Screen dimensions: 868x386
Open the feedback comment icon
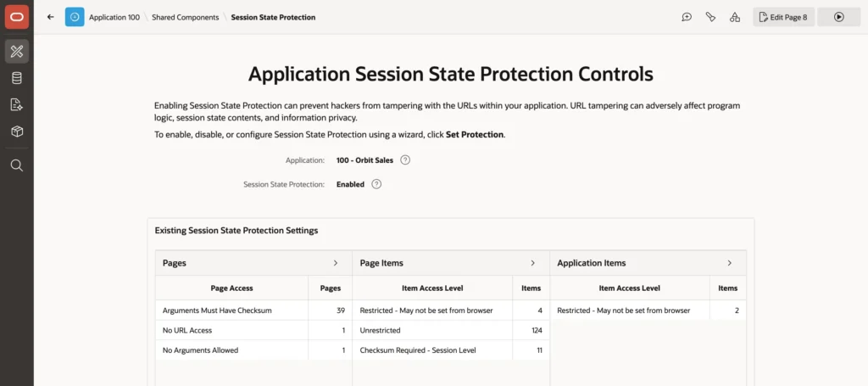[687, 17]
